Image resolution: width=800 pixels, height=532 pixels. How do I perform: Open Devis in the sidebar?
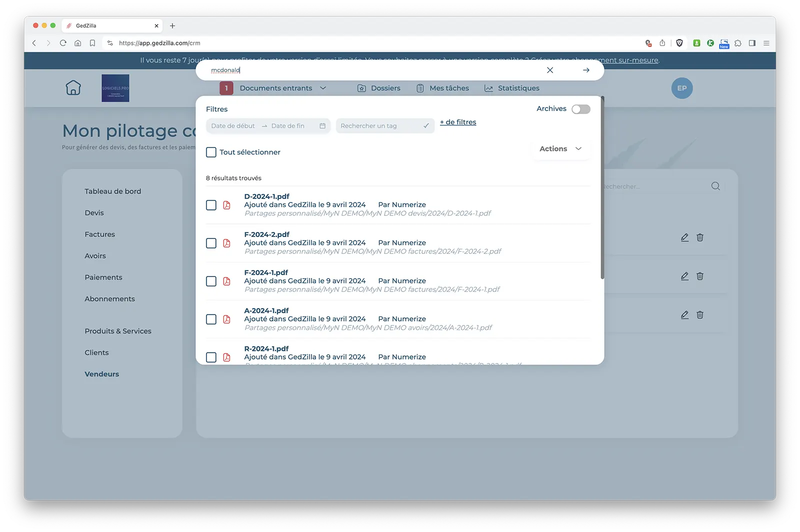(x=94, y=212)
